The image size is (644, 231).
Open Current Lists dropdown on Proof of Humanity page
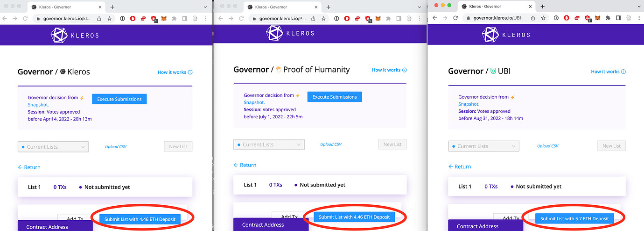(x=269, y=144)
